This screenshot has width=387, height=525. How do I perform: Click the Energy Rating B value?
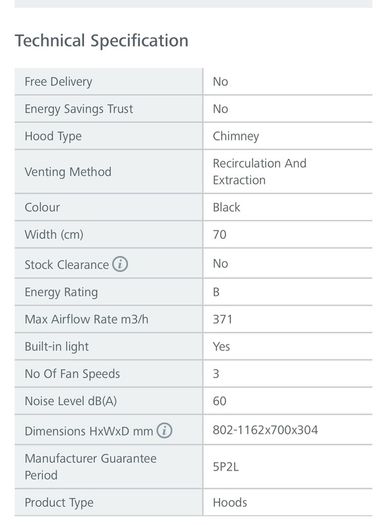click(216, 292)
